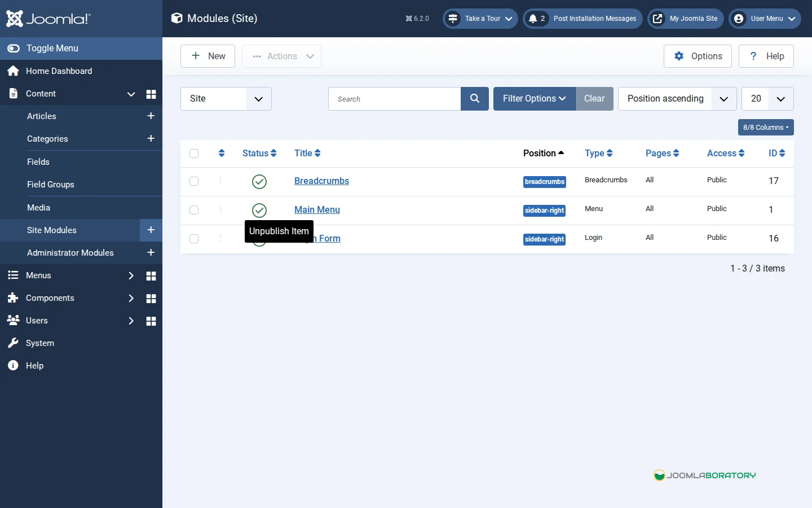
Task: Click the Joomla logo in the header
Action: [x=48, y=19]
